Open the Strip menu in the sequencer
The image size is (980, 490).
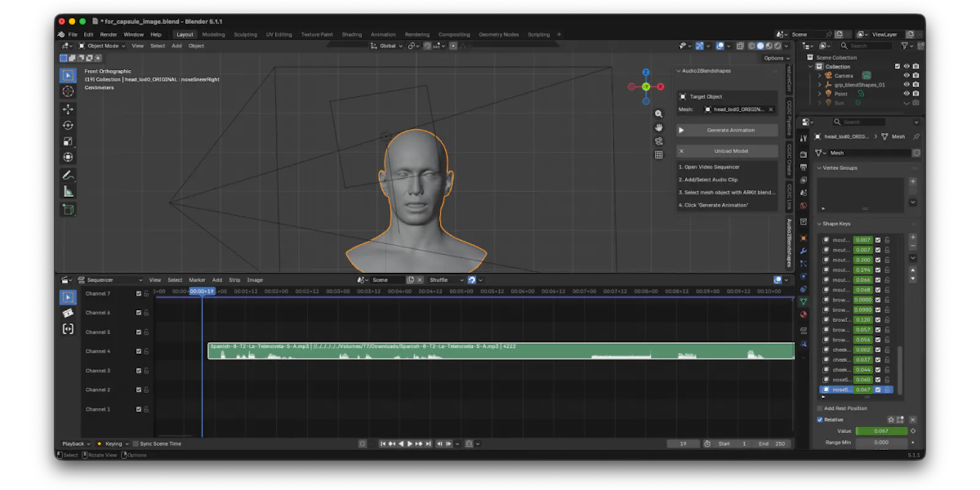(x=235, y=280)
